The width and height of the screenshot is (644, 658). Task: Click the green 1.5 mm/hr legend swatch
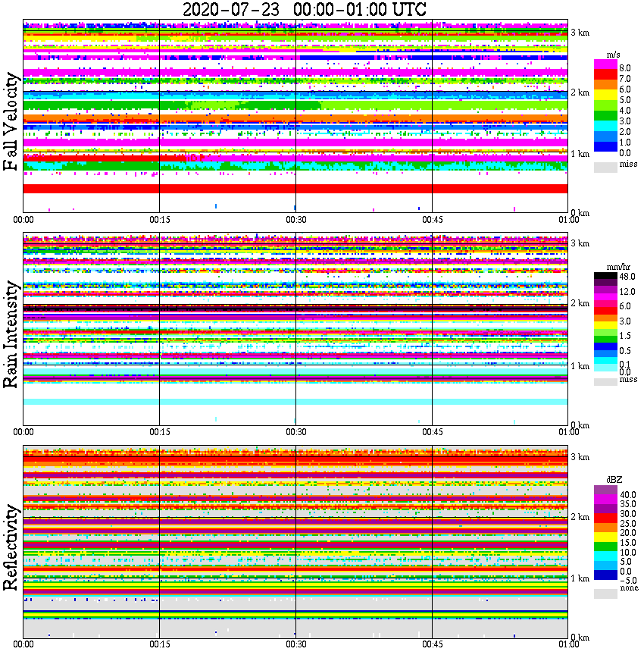(605, 339)
